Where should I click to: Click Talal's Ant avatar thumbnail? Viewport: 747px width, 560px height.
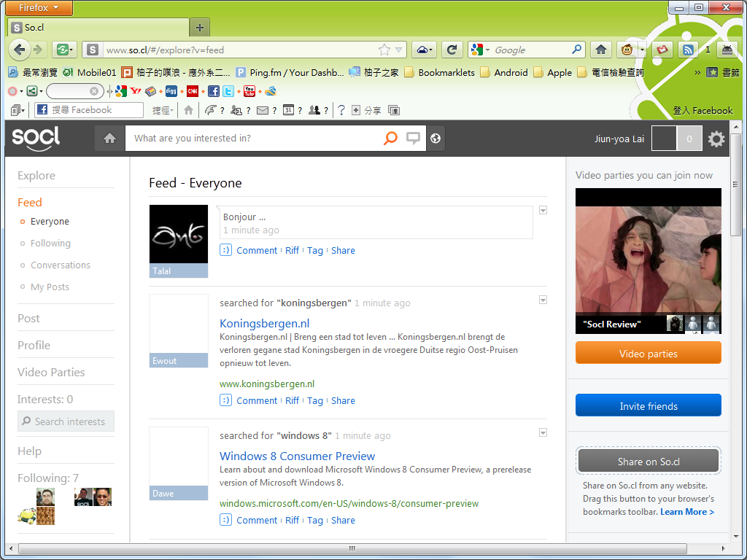[179, 234]
